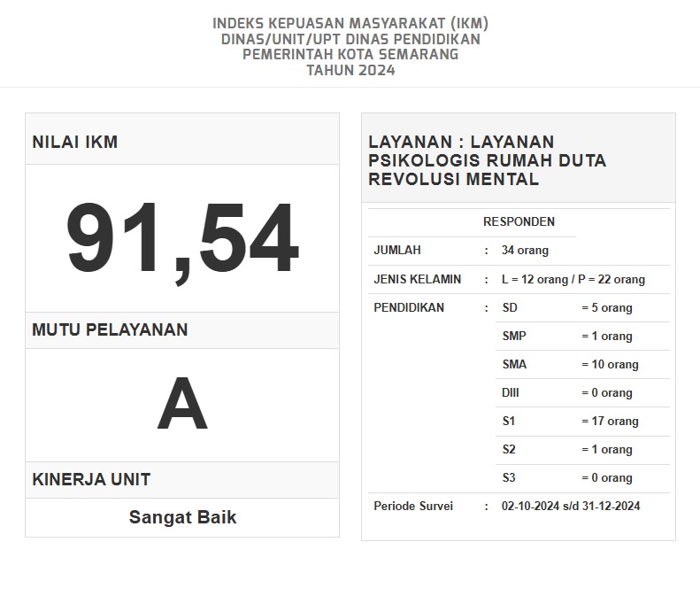Click the TAHUN 2024 heading text

(x=350, y=71)
